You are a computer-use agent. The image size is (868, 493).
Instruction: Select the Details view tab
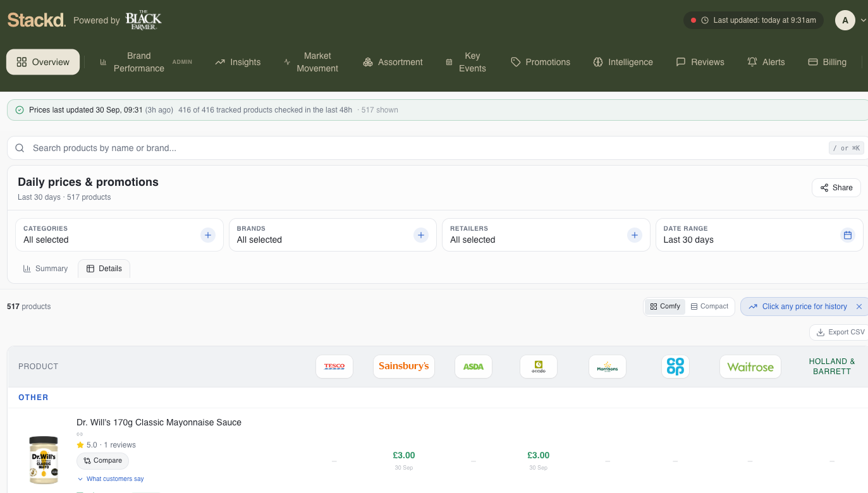point(104,269)
